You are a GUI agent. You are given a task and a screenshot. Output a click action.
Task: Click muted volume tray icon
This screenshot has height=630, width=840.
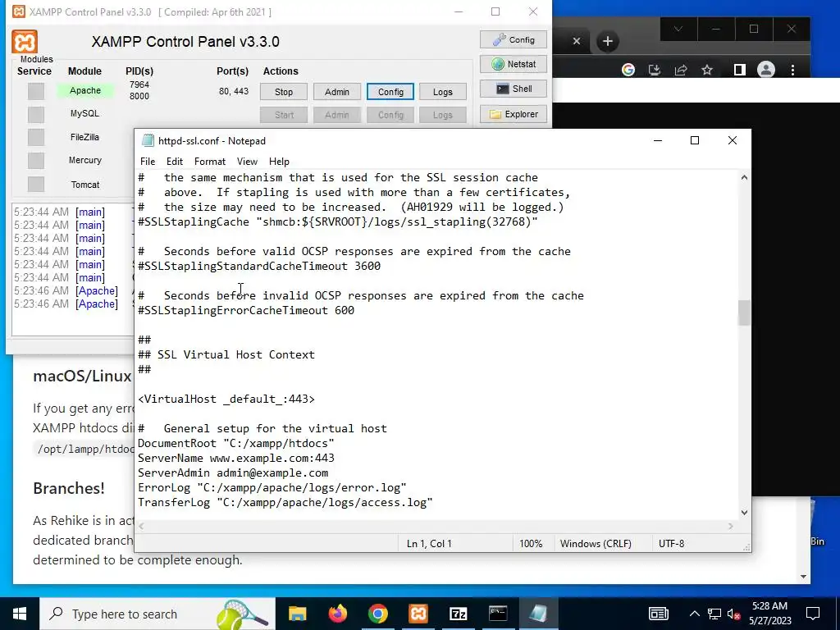[x=734, y=614]
